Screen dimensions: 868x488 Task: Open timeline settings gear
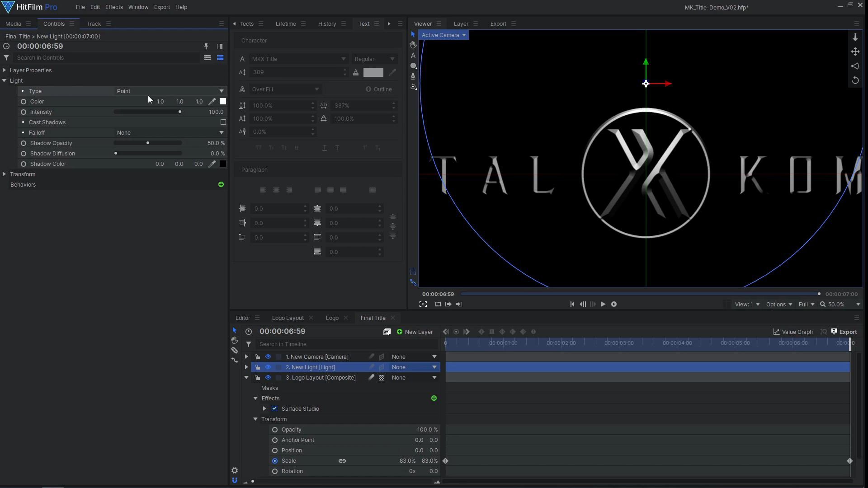pyautogui.click(x=234, y=470)
